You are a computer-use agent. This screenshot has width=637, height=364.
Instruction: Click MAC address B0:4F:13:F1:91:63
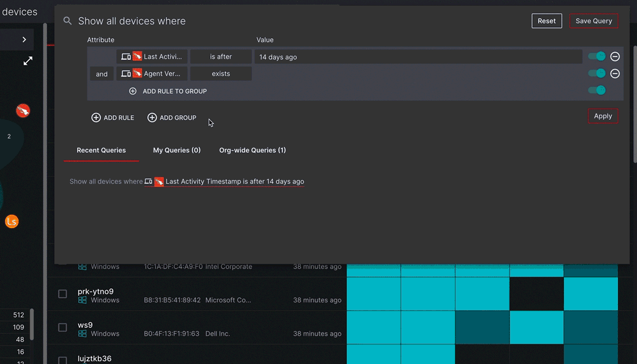click(x=171, y=333)
